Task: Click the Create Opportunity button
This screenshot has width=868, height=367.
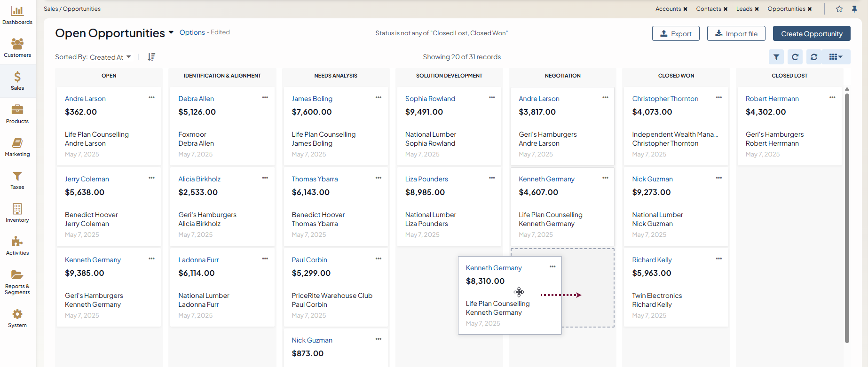Action: [812, 34]
